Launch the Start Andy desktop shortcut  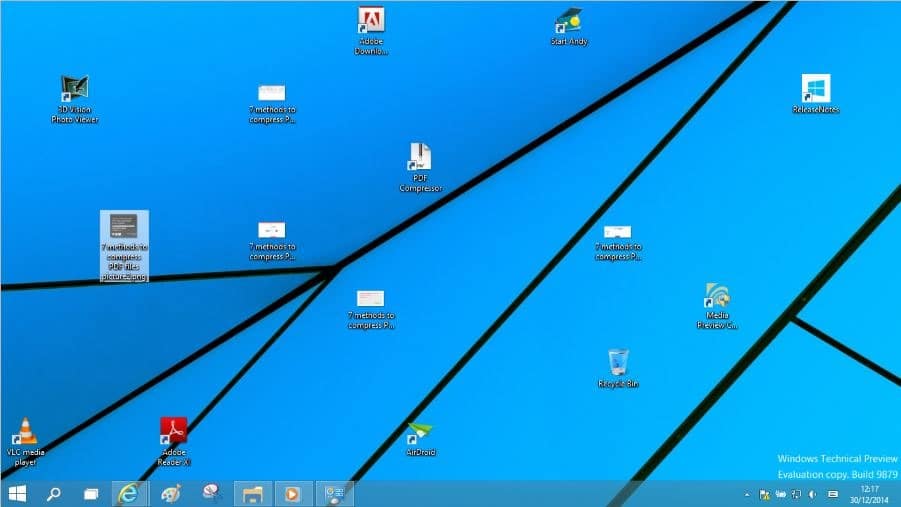click(569, 26)
